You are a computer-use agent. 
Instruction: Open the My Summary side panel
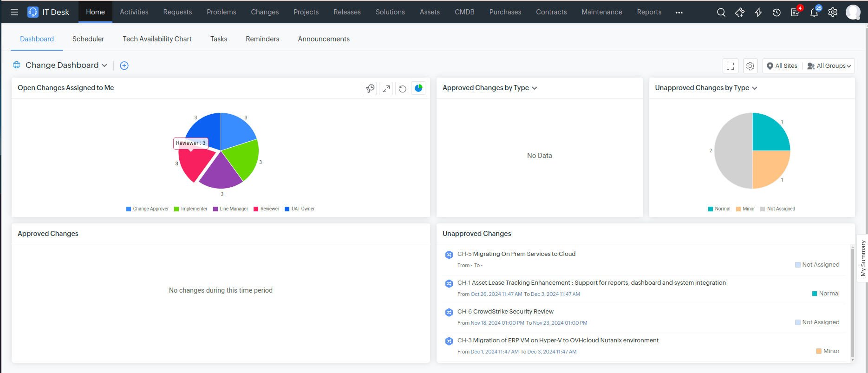coord(862,258)
